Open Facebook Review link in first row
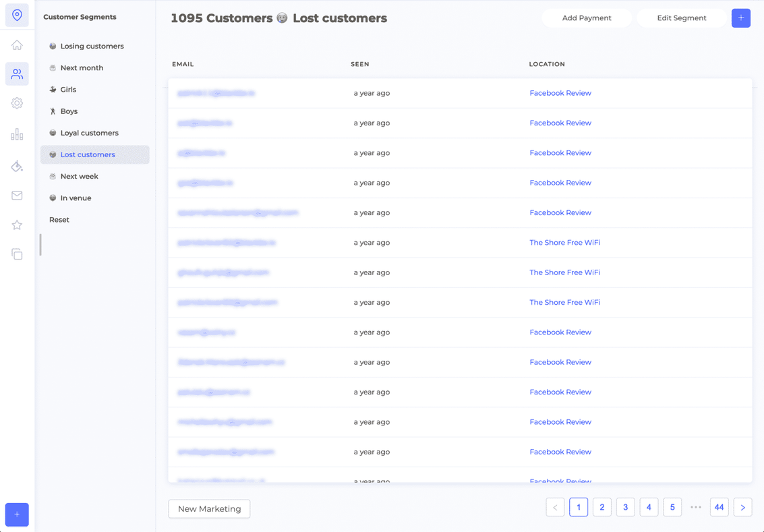This screenshot has height=532, width=764. pos(560,93)
